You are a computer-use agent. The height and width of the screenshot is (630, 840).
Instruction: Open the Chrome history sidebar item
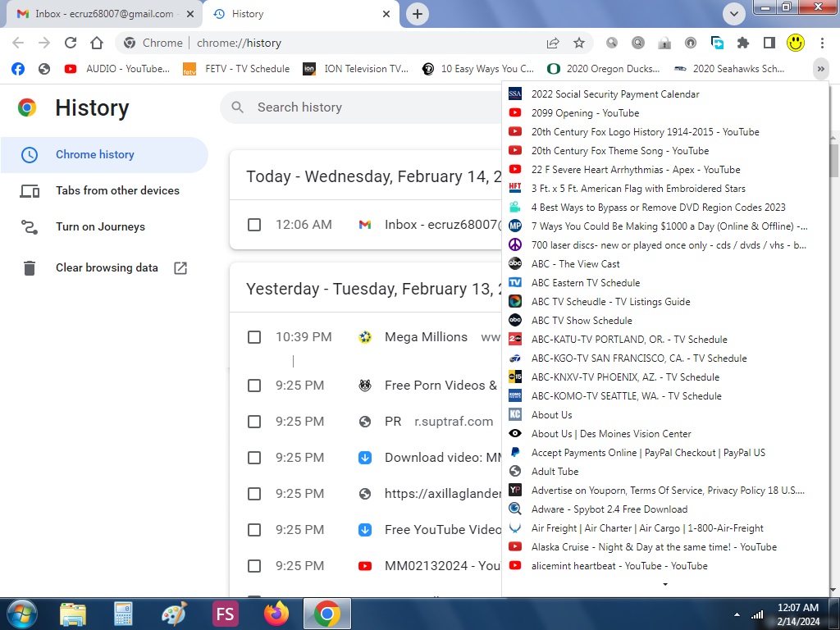(x=104, y=155)
